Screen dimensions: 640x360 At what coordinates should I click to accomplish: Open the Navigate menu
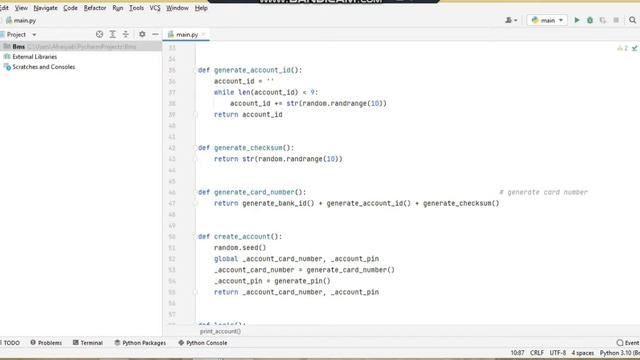[45, 8]
